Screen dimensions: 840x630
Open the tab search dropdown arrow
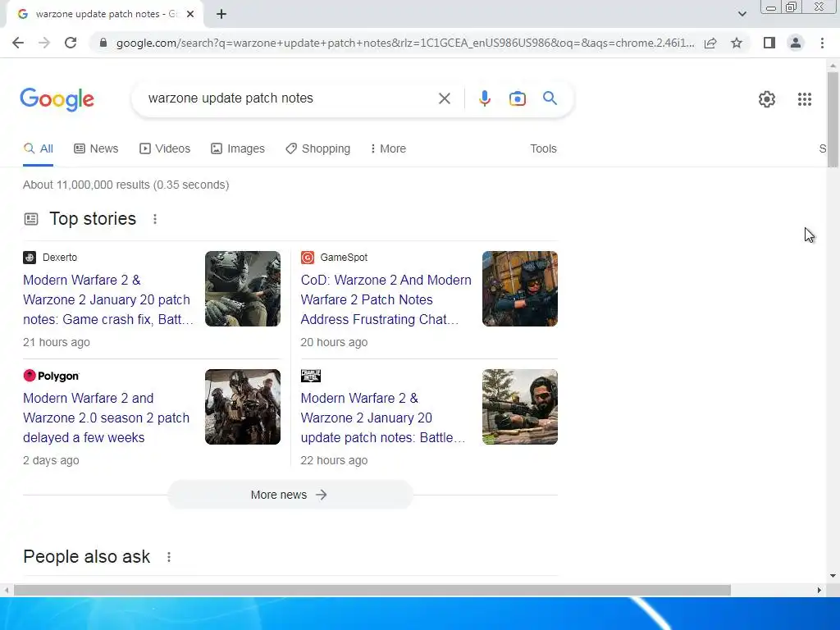pyautogui.click(x=742, y=14)
